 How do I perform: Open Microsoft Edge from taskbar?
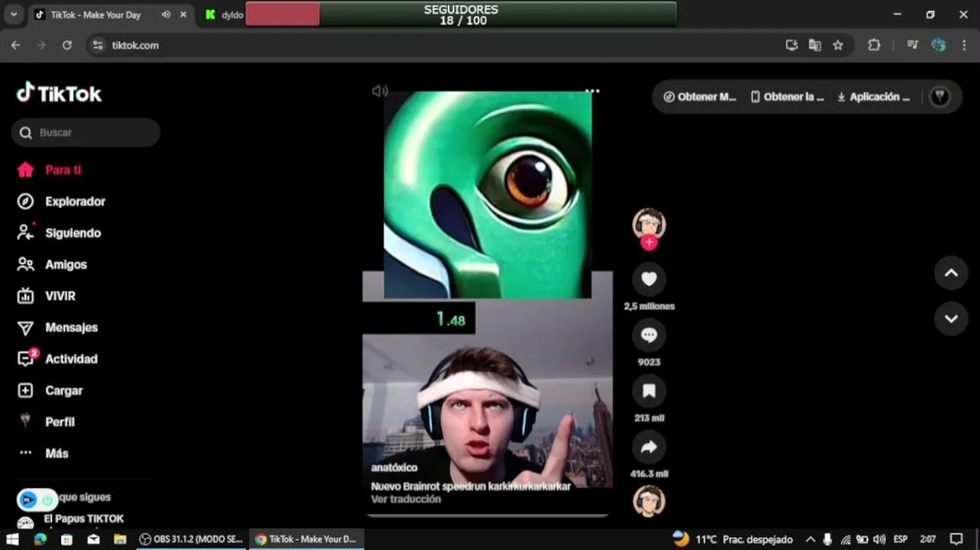40,539
